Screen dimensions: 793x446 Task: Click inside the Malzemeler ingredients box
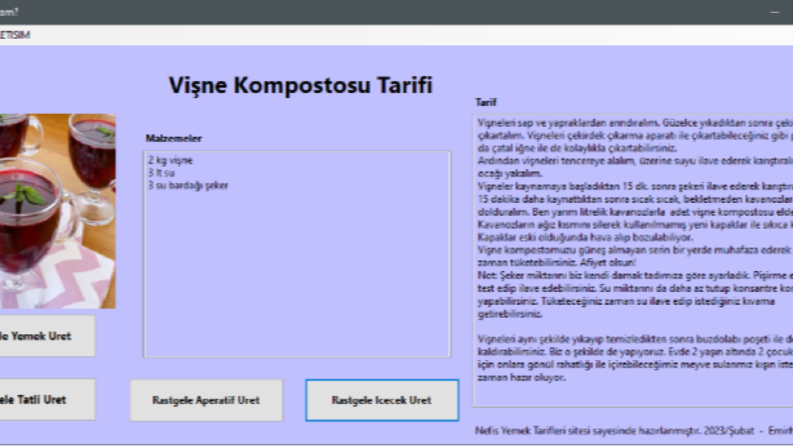[297, 254]
